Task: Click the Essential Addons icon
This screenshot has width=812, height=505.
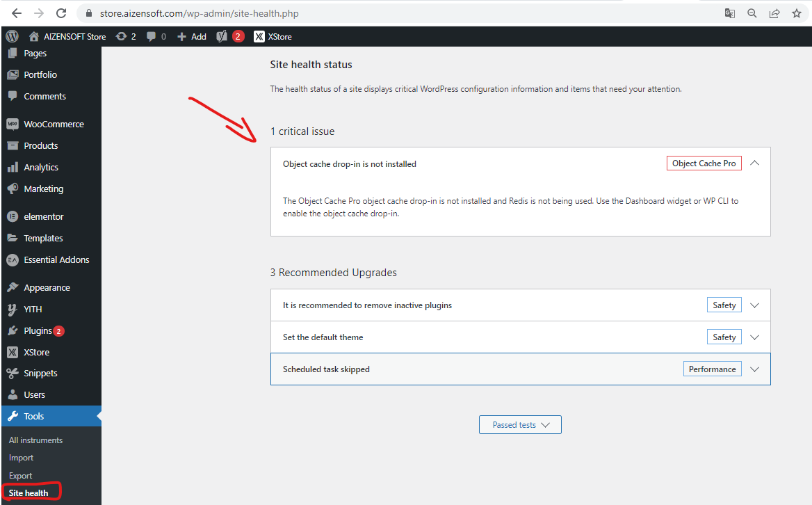Action: [13, 260]
